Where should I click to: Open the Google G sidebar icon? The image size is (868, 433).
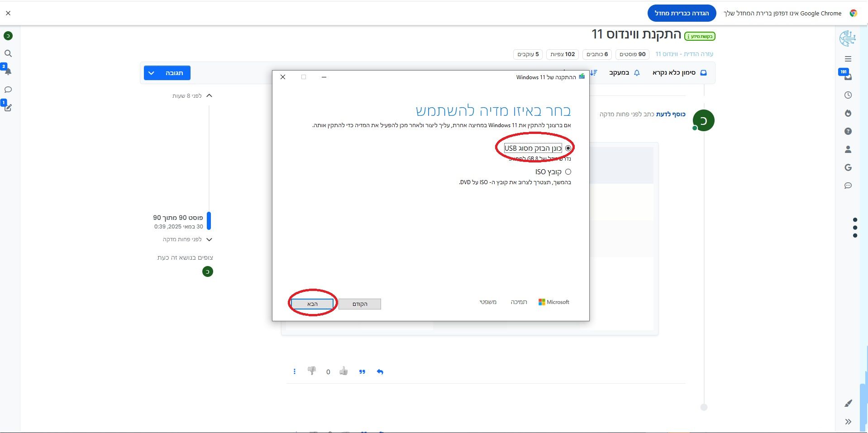[848, 167]
